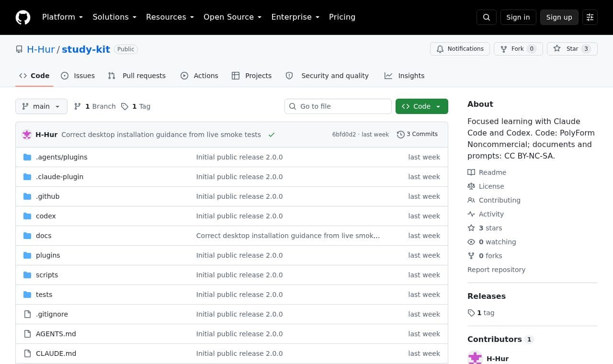Viewport: 613px width, 364px height.
Task: Click Report repository link
Action: 496,270
